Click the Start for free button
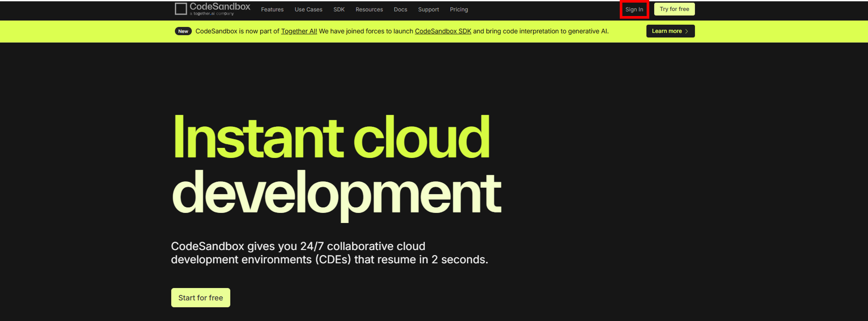This screenshot has height=321, width=868. point(201,298)
